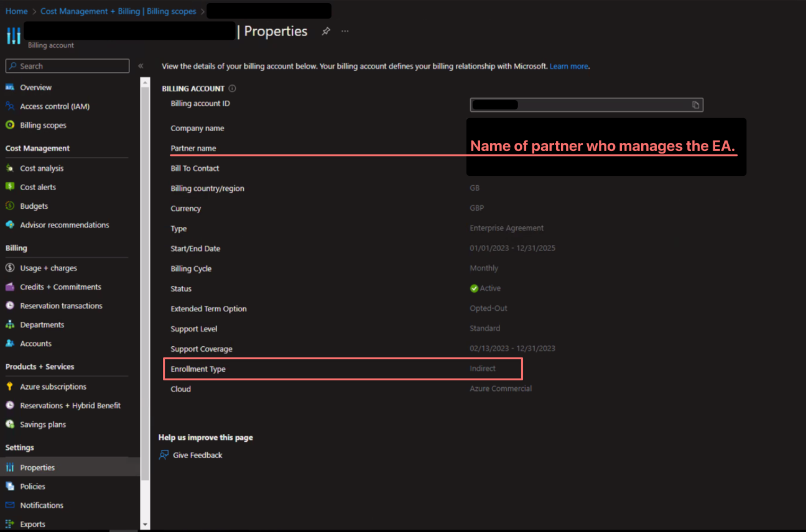
Task: Open Cost alerts in the sidebar
Action: pos(38,187)
